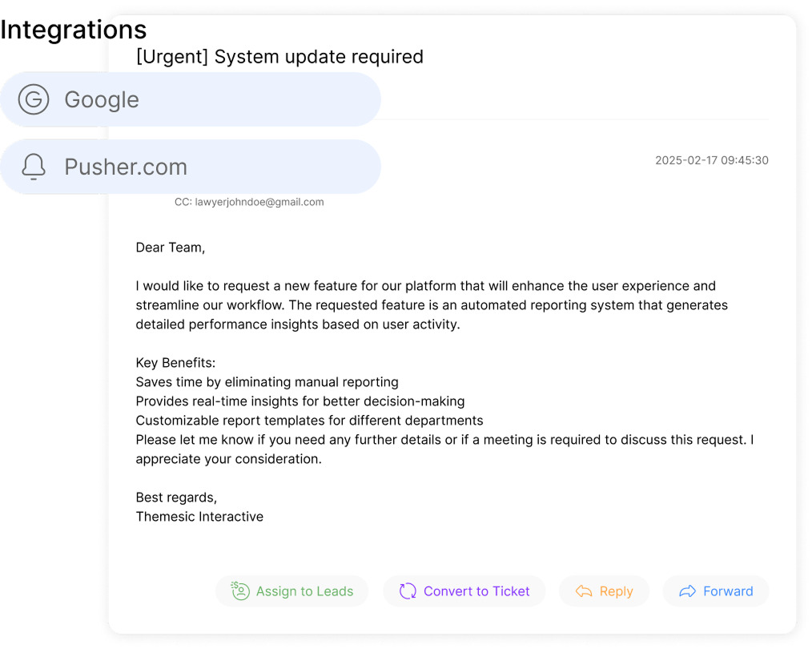Screen dimensions: 812x649
Task: Click the Reply arrow icon
Action: (584, 591)
